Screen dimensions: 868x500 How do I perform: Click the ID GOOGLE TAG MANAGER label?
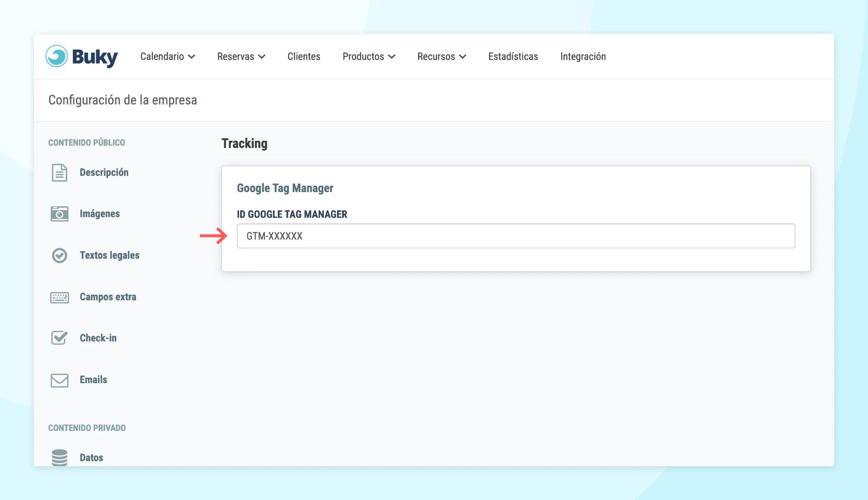292,214
